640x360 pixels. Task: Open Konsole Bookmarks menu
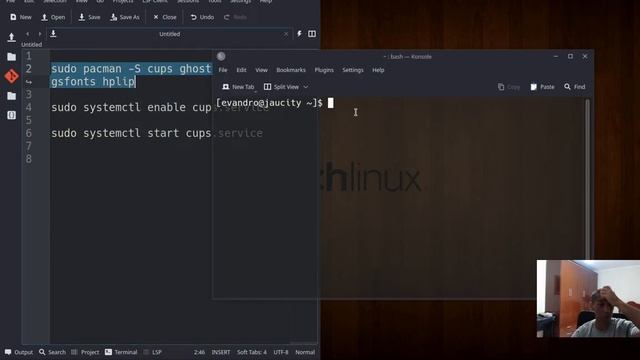(x=291, y=70)
